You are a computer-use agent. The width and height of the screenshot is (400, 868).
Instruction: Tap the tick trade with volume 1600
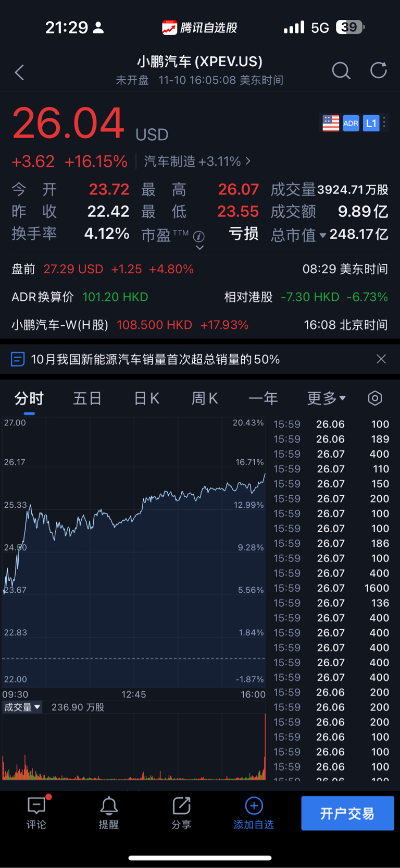coord(331,588)
